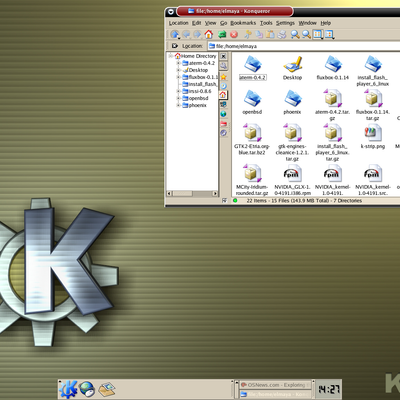Click the green view-link indicator in status bar

235,201
